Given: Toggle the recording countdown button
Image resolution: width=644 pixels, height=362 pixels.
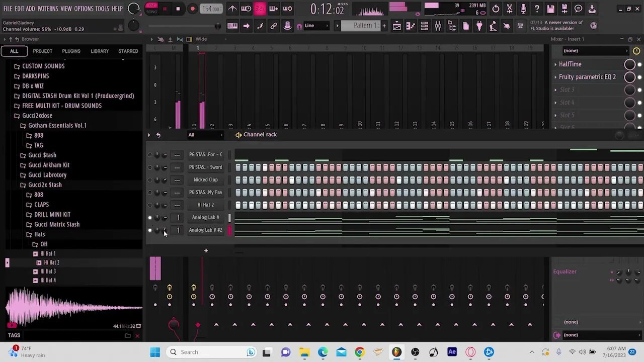Looking at the screenshot, I should [x=260, y=9].
